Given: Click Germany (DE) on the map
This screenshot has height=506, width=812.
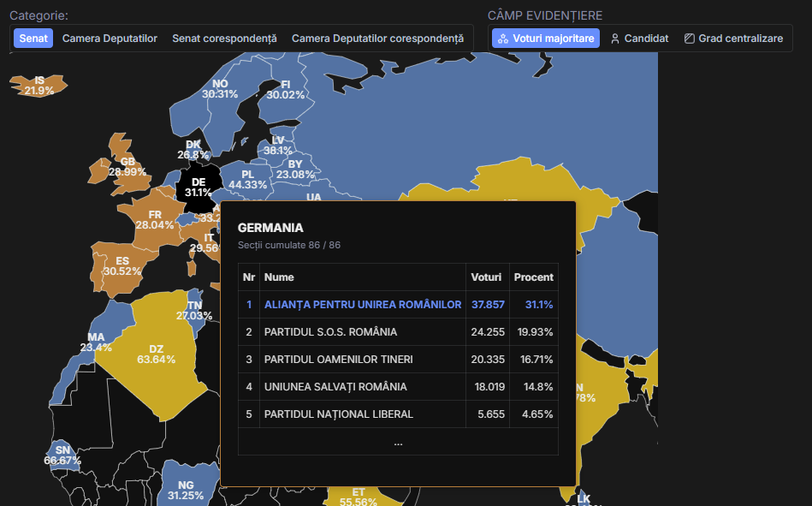Looking at the screenshot, I should (x=198, y=186).
